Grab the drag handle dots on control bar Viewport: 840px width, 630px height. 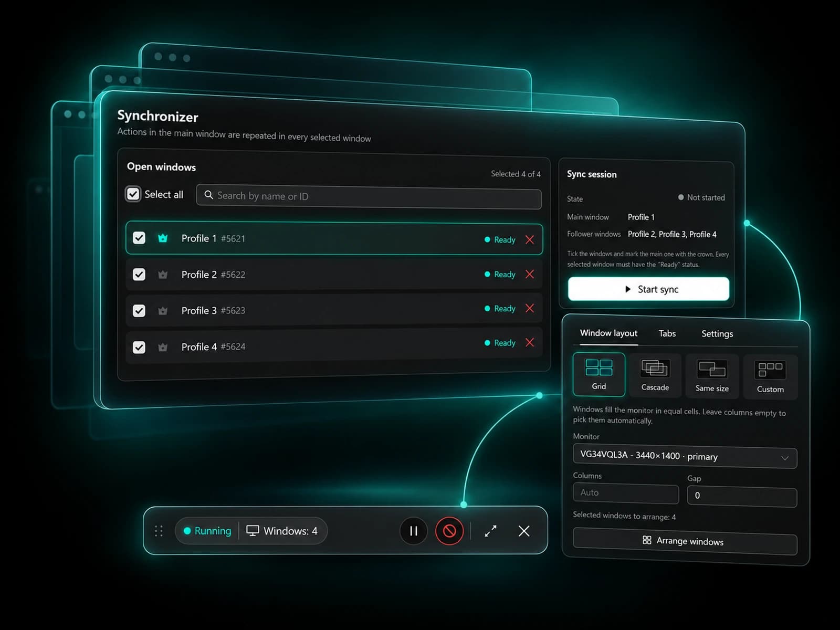pos(159,531)
